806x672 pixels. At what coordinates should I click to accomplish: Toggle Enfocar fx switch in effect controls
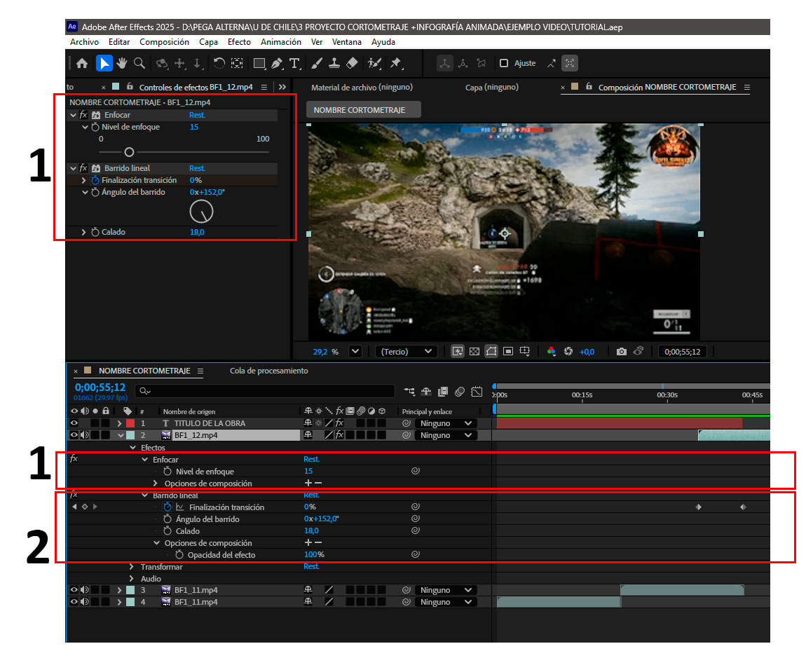(x=83, y=115)
